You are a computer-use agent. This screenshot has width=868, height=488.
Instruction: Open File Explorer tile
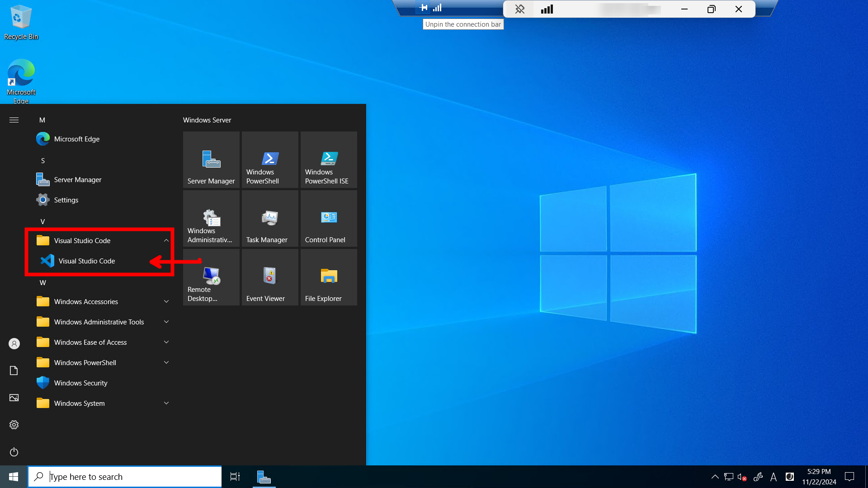[329, 277]
